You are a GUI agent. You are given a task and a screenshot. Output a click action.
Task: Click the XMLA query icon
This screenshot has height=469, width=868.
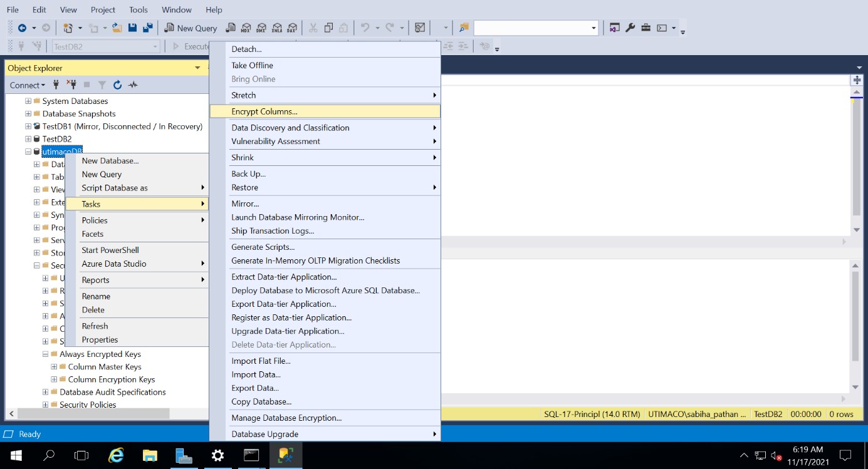(x=277, y=28)
